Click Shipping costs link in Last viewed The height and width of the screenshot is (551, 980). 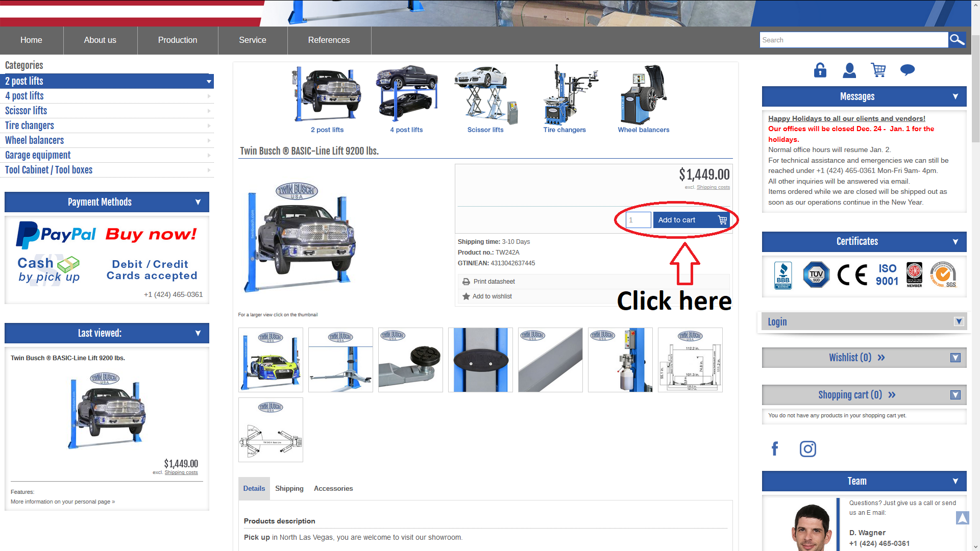(181, 472)
